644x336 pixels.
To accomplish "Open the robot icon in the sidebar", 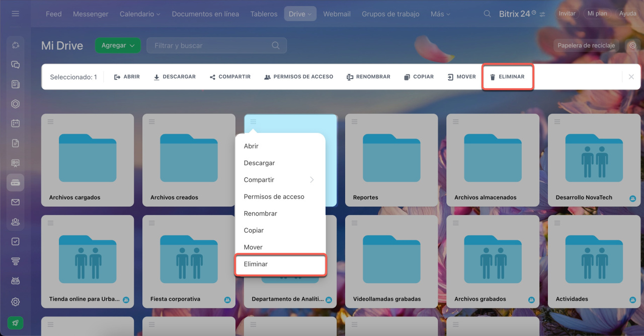I will [15, 281].
